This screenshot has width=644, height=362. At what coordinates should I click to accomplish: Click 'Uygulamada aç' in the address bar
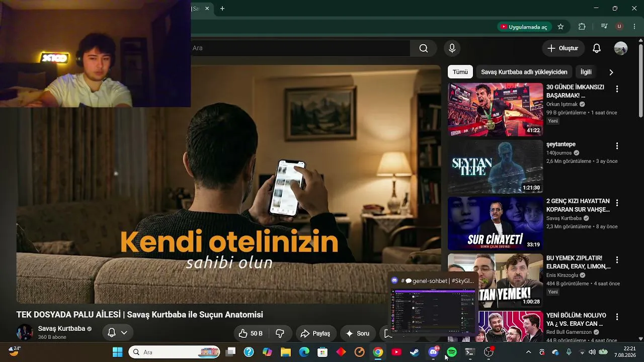(524, 27)
